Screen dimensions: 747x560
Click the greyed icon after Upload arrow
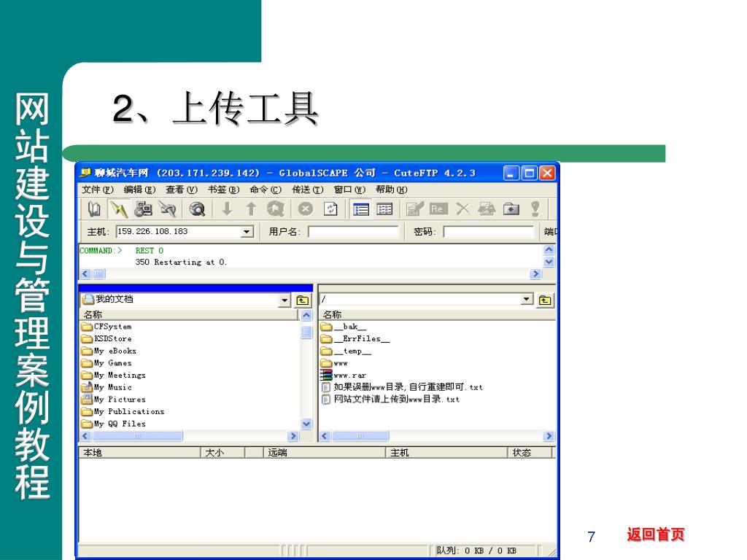[x=275, y=209]
